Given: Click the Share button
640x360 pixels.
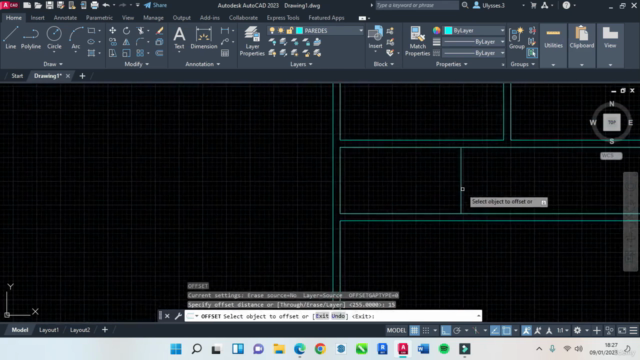Looking at the screenshot, I should pyautogui.click(x=156, y=5).
